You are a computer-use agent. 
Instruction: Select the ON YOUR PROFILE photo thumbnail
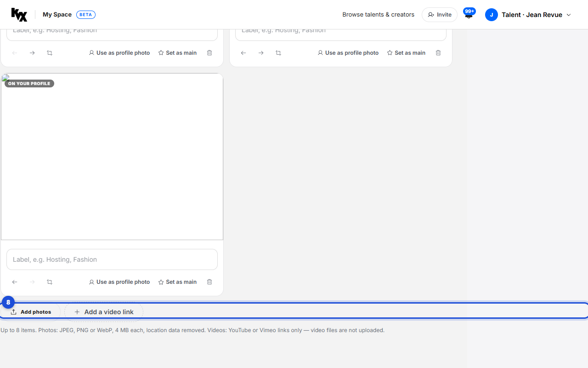[112, 157]
